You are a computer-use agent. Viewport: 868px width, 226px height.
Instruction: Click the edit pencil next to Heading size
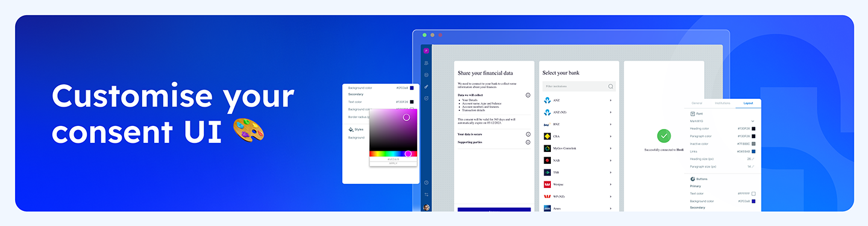tap(753, 159)
